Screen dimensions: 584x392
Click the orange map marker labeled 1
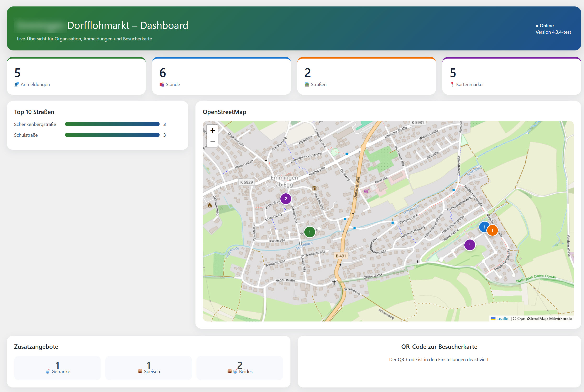[x=492, y=230]
